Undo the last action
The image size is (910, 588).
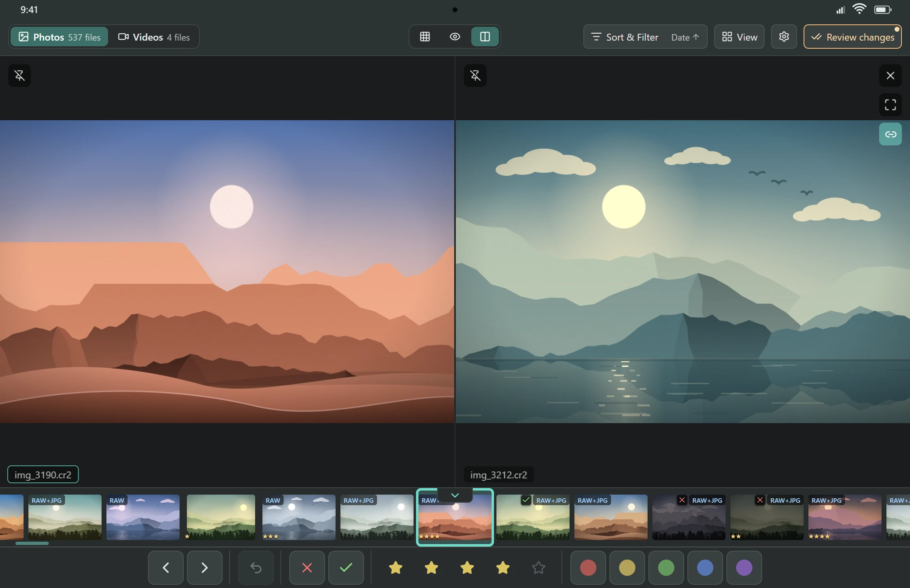256,568
